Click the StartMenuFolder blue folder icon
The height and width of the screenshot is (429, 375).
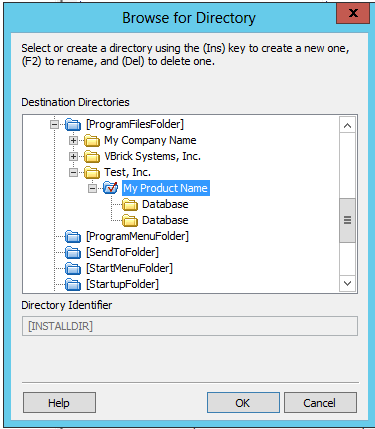[x=73, y=269]
